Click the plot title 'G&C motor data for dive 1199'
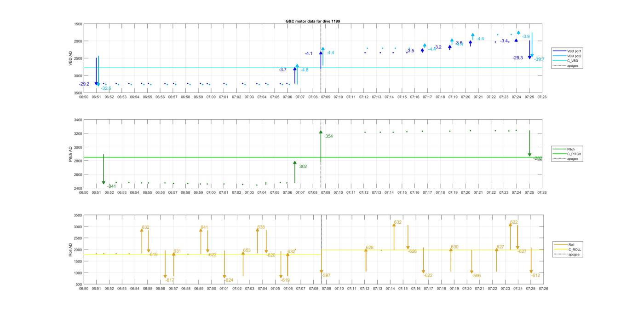The width and height of the screenshot is (644, 319). click(313, 21)
